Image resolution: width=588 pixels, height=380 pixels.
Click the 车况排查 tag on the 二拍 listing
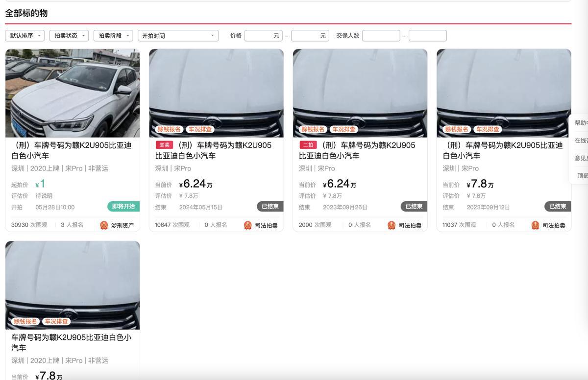pyautogui.click(x=343, y=129)
